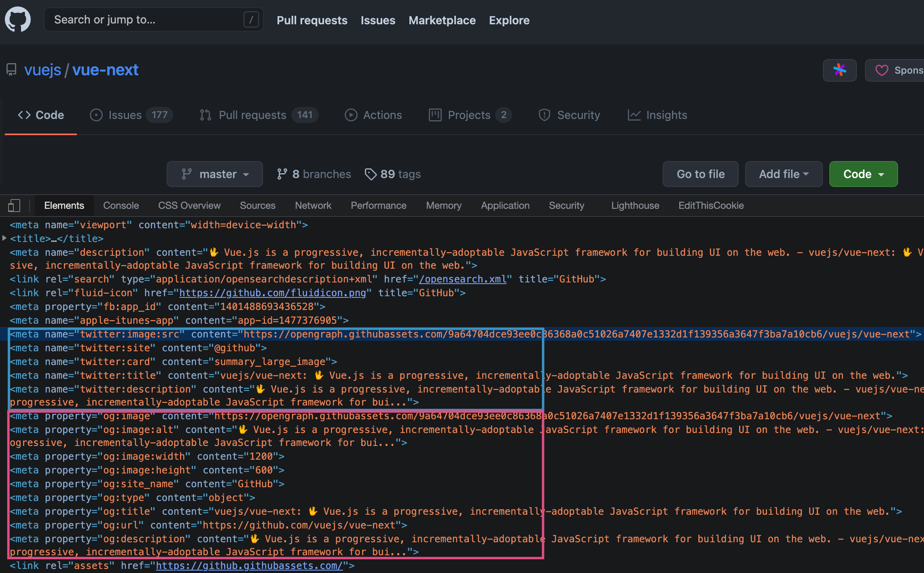Click the slash shortcut icon in search
Screen dimensions: 924x573
tap(251, 19)
